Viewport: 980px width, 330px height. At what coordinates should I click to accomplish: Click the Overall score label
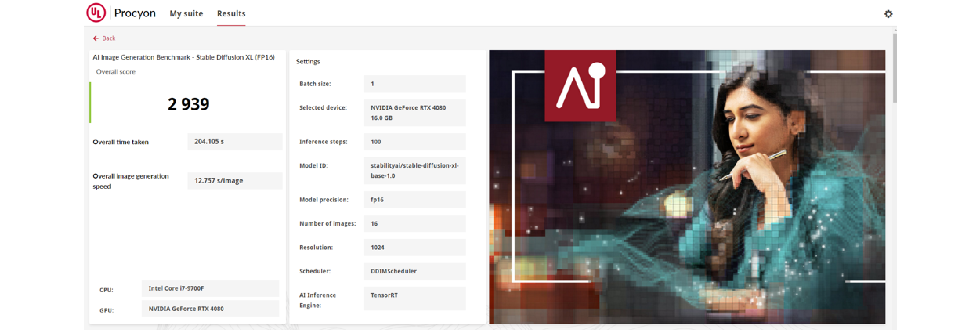point(116,72)
